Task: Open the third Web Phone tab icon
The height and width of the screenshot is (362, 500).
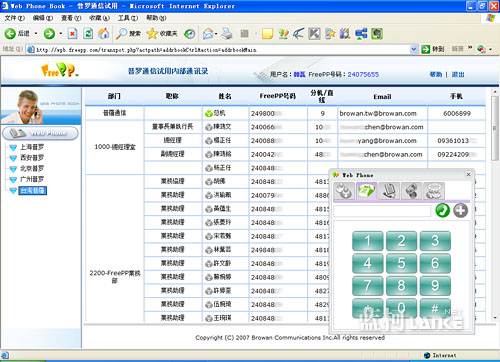Action: [389, 191]
